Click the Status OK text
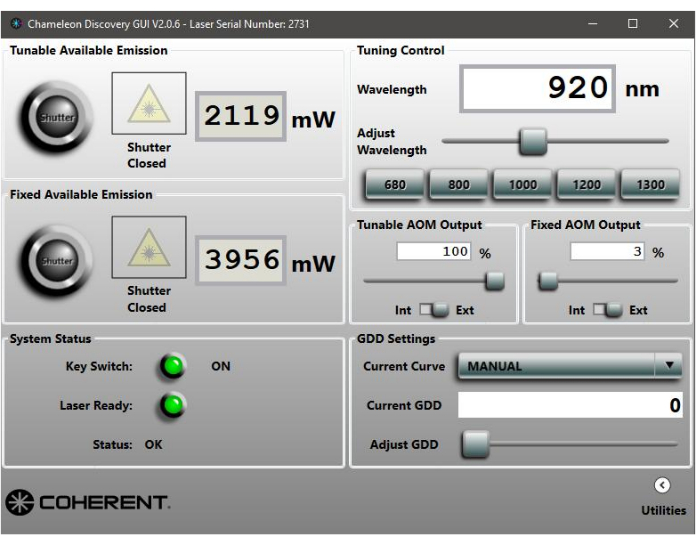 pyautogui.click(x=153, y=444)
